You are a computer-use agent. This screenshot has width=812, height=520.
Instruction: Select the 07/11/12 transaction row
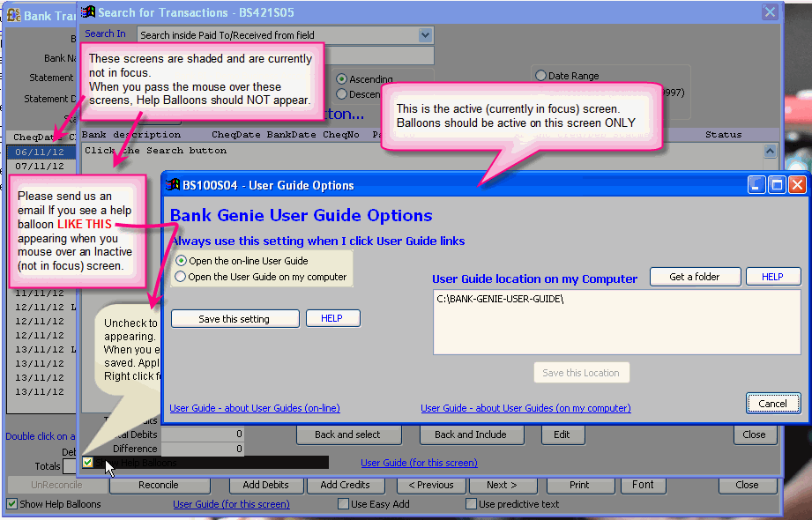[x=41, y=167]
